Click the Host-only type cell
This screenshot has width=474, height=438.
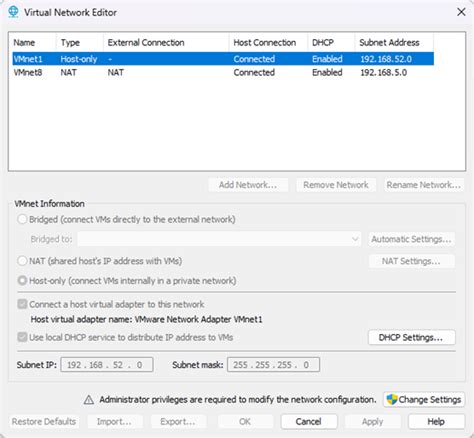(x=79, y=59)
